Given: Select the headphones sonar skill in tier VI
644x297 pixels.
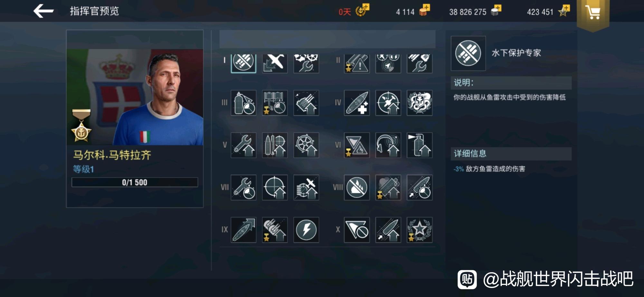Looking at the screenshot, I should [x=388, y=145].
